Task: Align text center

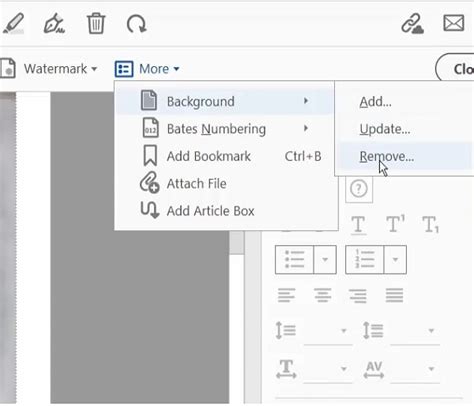Action: [x=322, y=295]
